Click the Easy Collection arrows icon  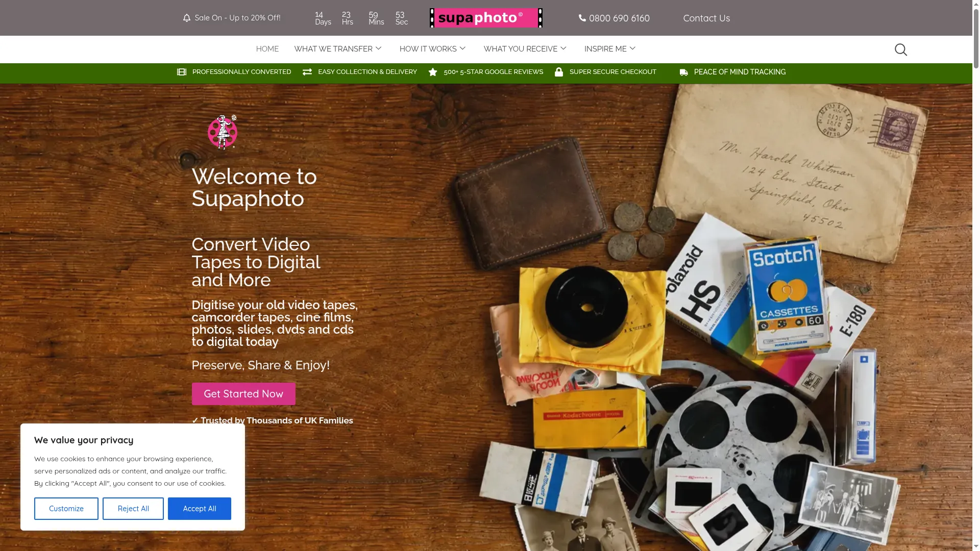307,72
